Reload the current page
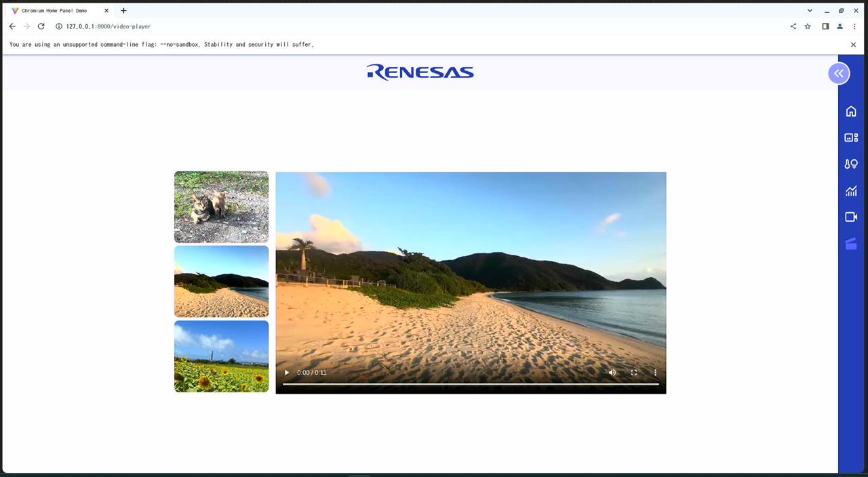Viewport: 868px width, 477px height. coord(41,26)
